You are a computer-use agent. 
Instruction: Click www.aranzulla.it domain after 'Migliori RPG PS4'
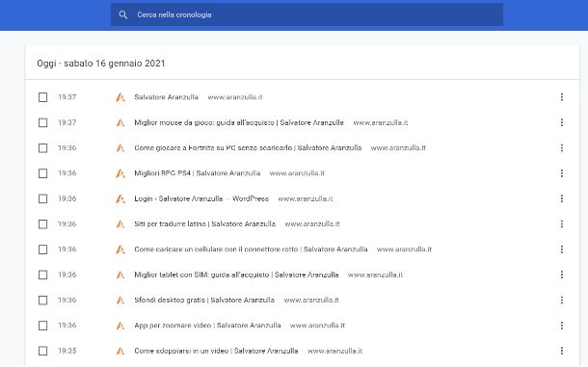pyautogui.click(x=297, y=173)
